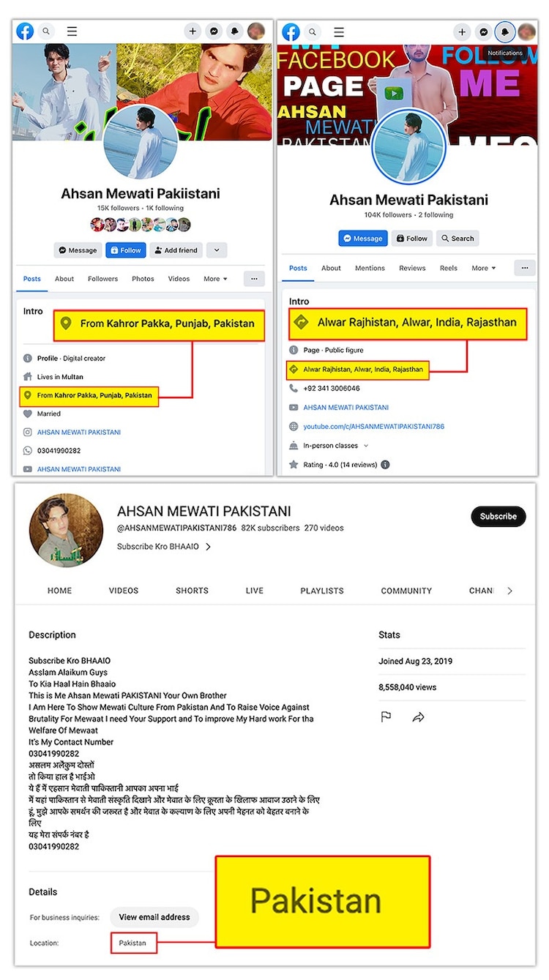Viewport: 549px width, 980px height.
Task: Click the Add friend button
Action: click(x=176, y=250)
